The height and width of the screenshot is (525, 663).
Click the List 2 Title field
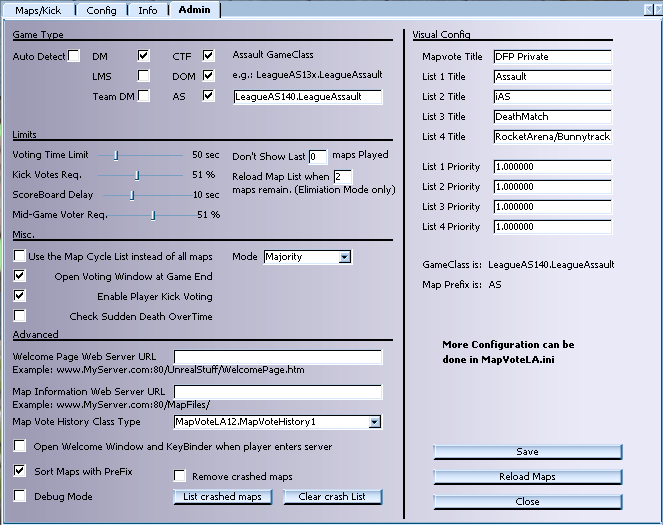coord(552,97)
